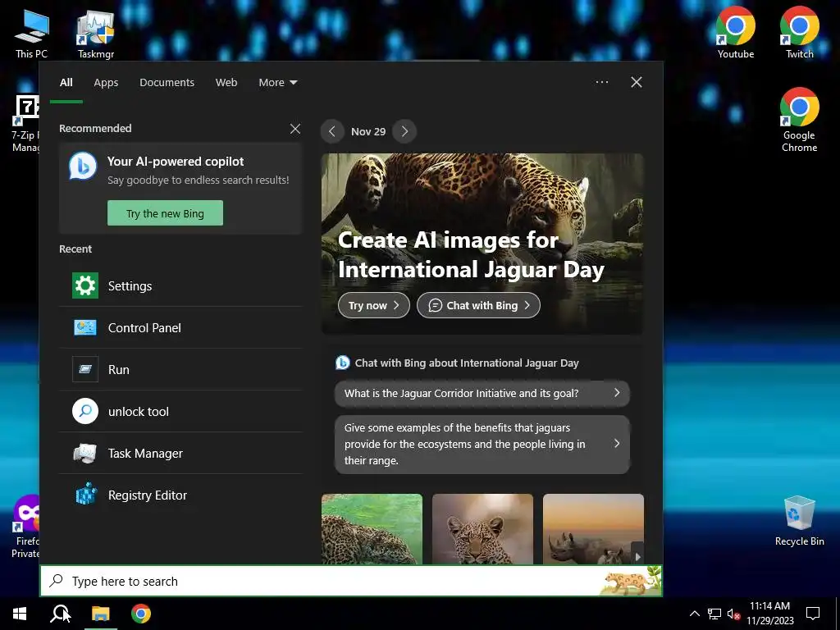
Task: Open Task Manager from the Recent list
Action: (x=180, y=453)
